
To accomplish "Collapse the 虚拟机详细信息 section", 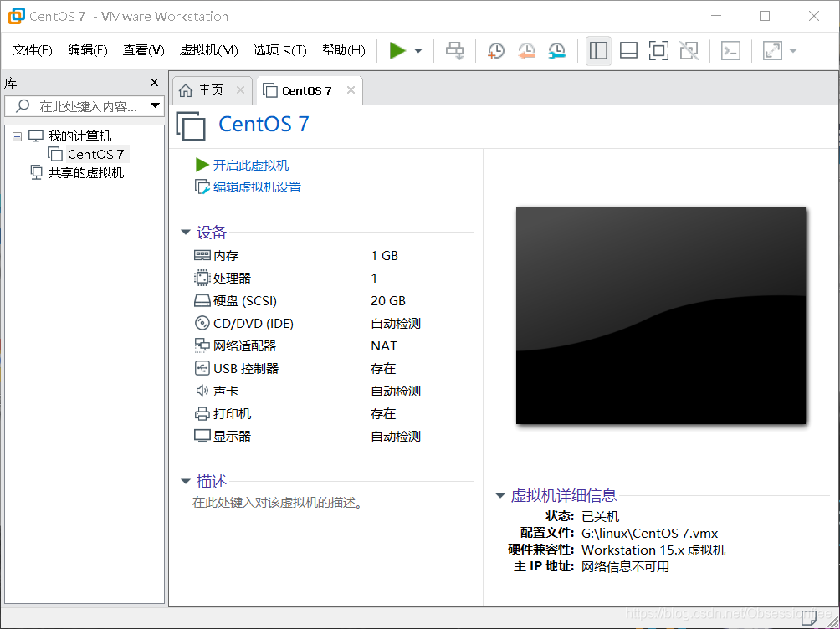I will point(499,496).
